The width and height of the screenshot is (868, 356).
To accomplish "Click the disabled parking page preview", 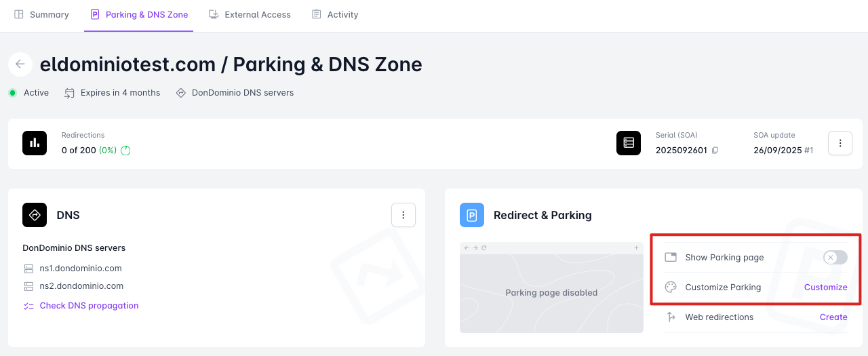I will click(551, 293).
